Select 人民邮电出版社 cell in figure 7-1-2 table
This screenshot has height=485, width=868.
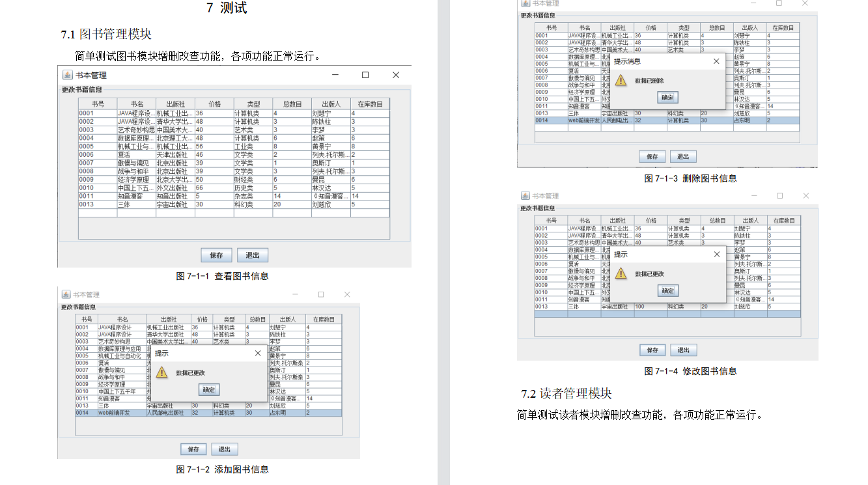pos(168,413)
